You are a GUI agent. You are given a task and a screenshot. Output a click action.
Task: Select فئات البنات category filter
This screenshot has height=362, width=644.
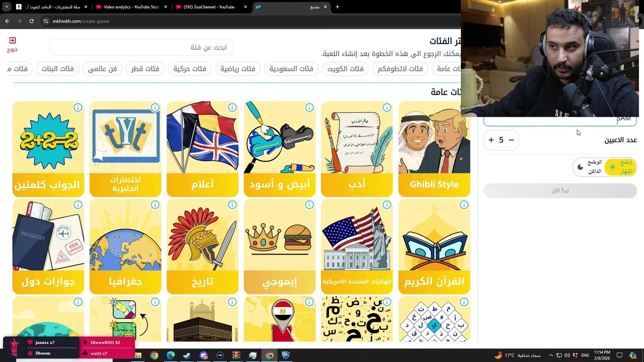click(x=57, y=68)
